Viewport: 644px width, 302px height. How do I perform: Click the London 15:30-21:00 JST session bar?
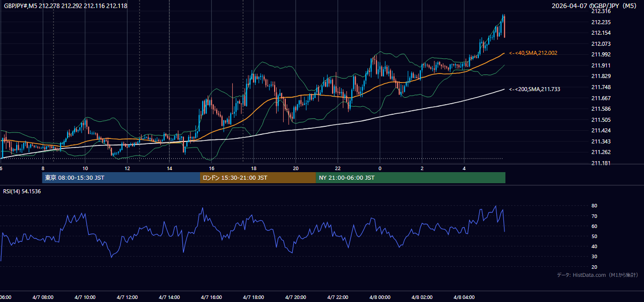pyautogui.click(x=258, y=178)
